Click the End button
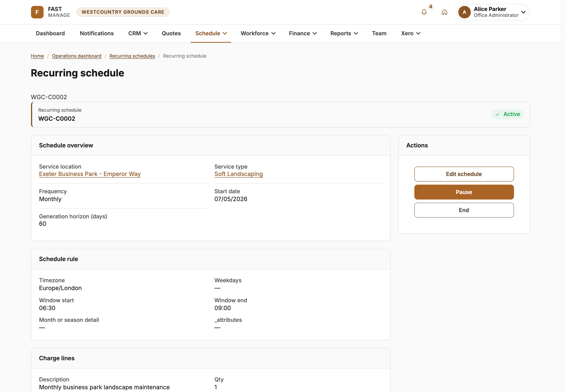Viewport: 565px width, 392px height. click(464, 210)
